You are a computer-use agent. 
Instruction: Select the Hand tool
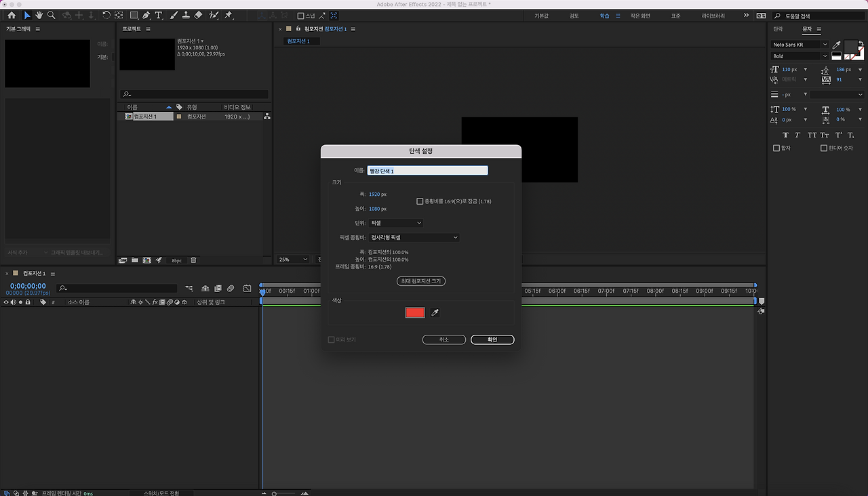click(x=39, y=15)
